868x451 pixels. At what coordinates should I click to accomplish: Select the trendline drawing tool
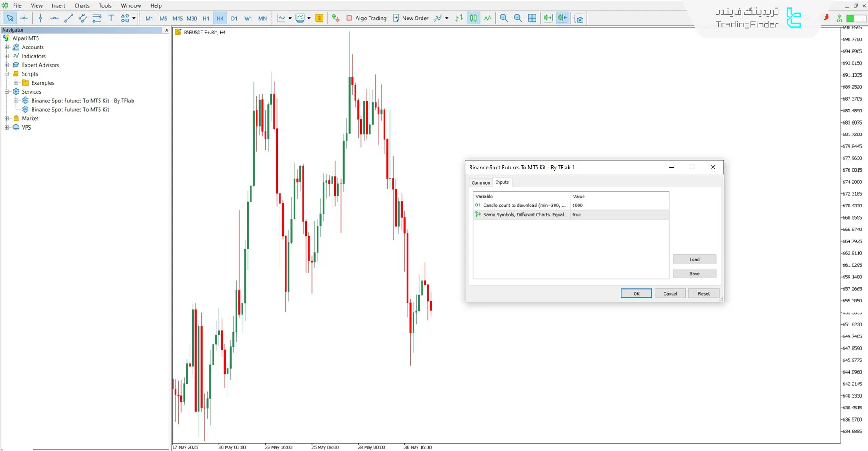tap(68, 18)
